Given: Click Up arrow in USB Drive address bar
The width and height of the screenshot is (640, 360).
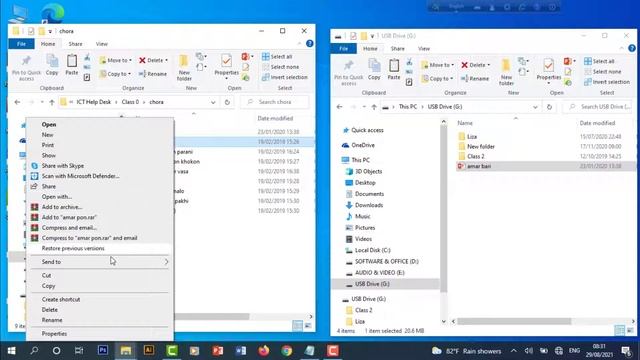Looking at the screenshot, I should coord(374,107).
